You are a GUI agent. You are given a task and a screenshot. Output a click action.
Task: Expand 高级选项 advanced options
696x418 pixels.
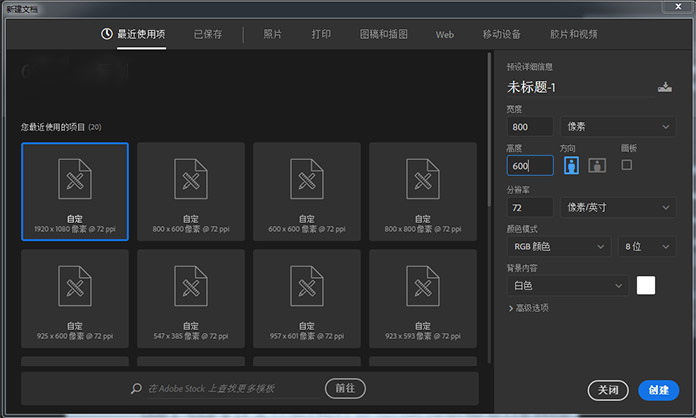(528, 308)
